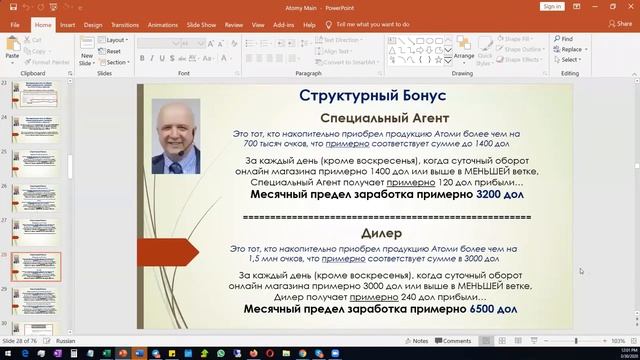
Task: Switch to the Review tab
Action: click(234, 25)
